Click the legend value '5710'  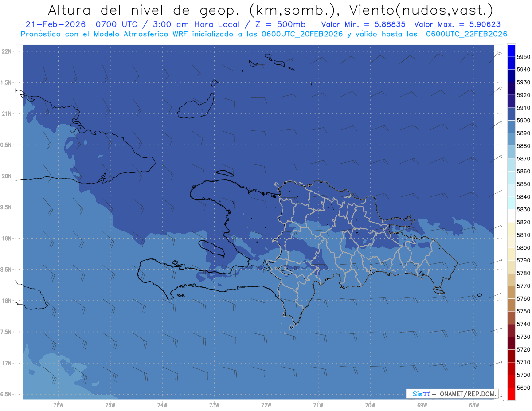(x=523, y=362)
